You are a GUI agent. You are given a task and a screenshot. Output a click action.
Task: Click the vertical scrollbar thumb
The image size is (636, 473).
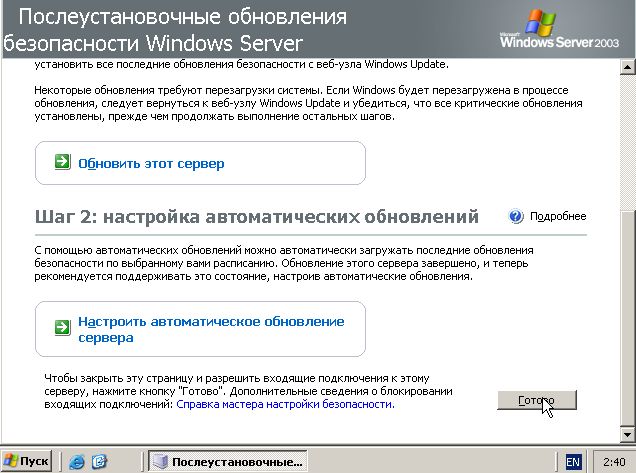(627, 318)
